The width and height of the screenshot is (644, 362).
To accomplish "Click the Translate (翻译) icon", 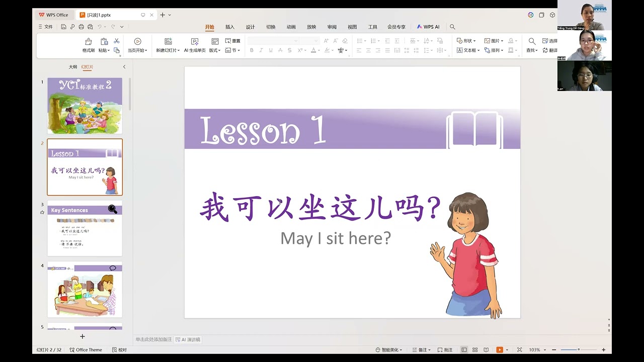I will (x=545, y=50).
